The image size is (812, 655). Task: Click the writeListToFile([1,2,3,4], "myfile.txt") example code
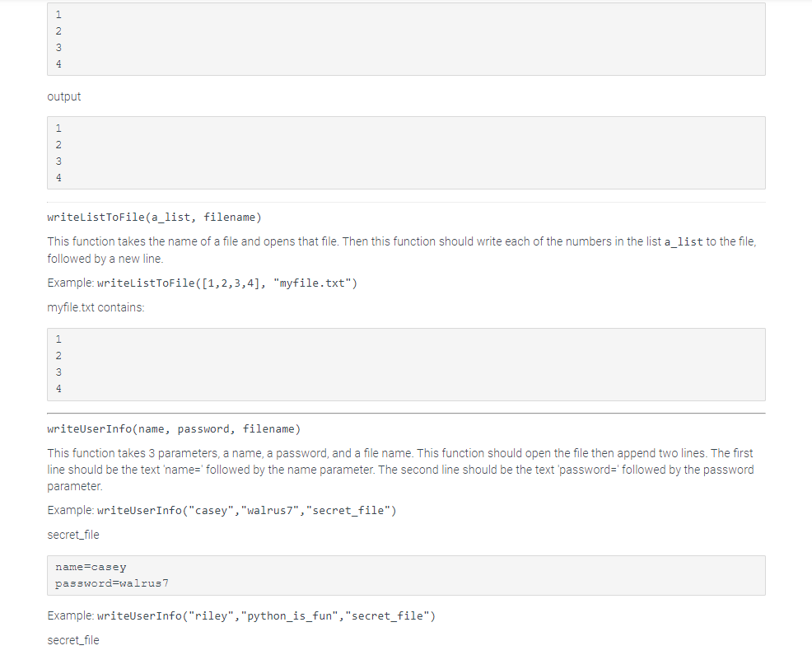227,283
